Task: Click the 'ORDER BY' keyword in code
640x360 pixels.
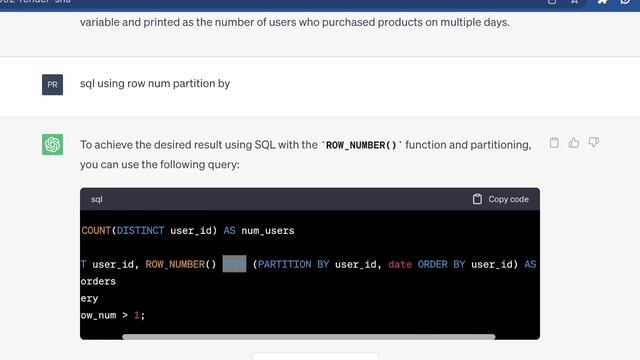Action: tap(441, 264)
